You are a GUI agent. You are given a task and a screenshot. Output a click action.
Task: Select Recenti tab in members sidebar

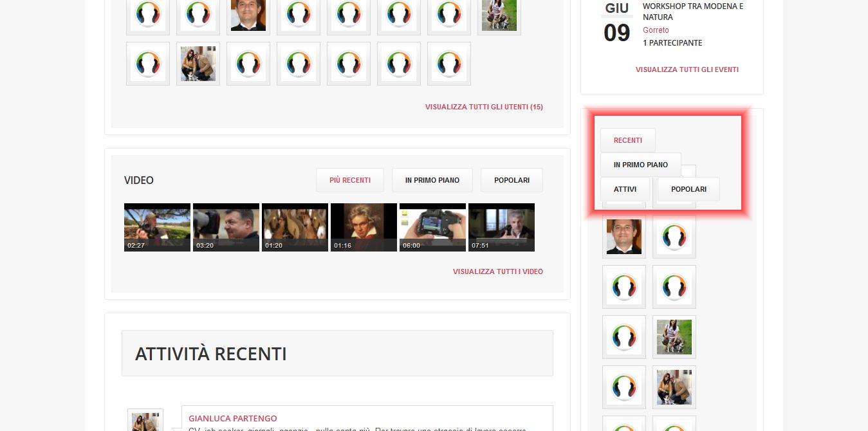pos(628,140)
